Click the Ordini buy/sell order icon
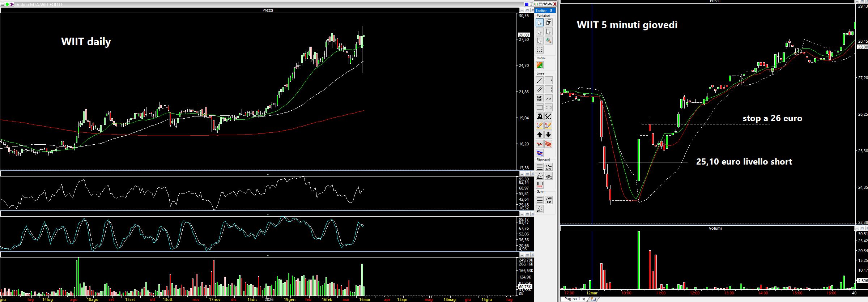Screen dimensions: 868x302 (x=539, y=65)
